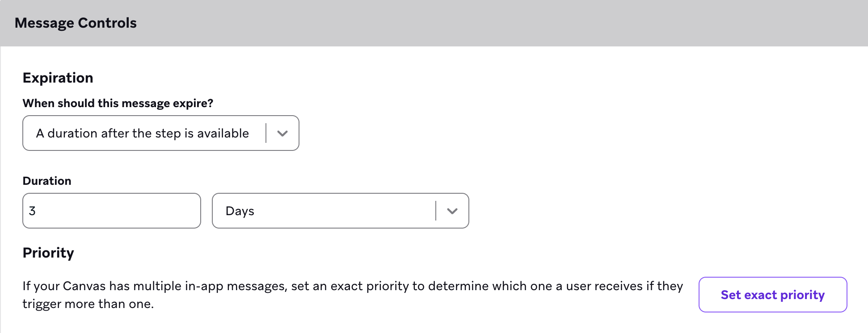Select 'Set exact priority' to configure priority
Viewport: 868px width, 333px height.
772,295
